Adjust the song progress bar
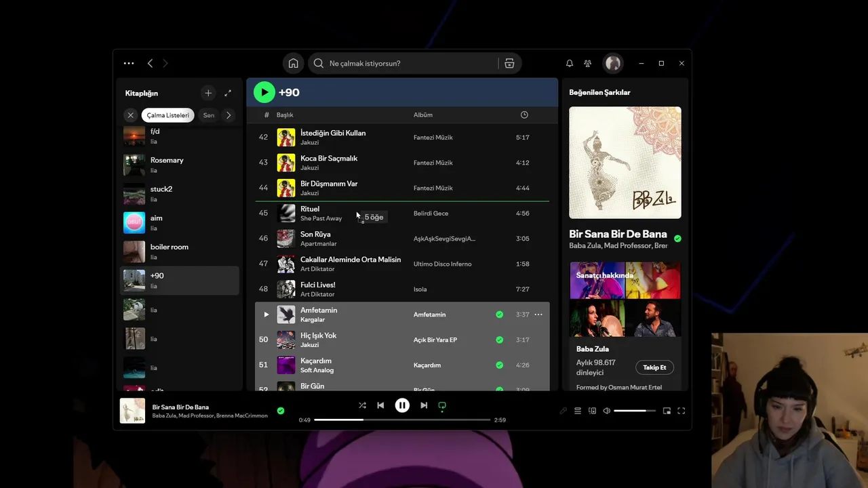The image size is (868, 488). click(402, 420)
